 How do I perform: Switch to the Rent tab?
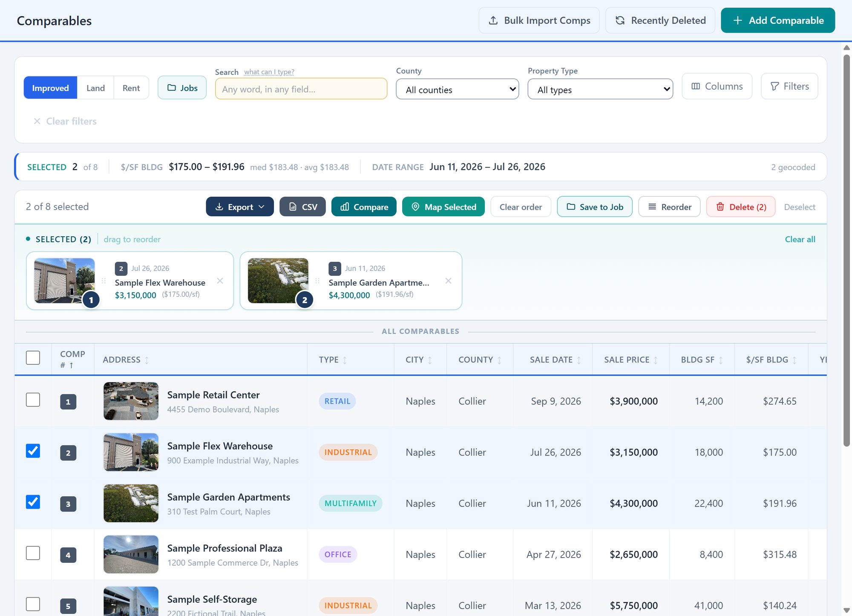pyautogui.click(x=131, y=88)
